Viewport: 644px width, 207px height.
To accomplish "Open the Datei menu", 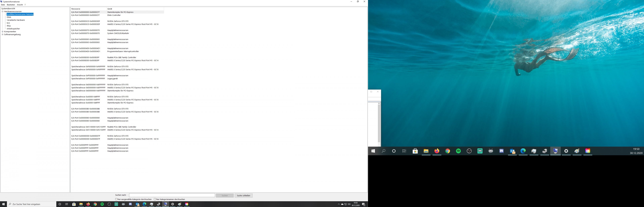I will point(3,5).
